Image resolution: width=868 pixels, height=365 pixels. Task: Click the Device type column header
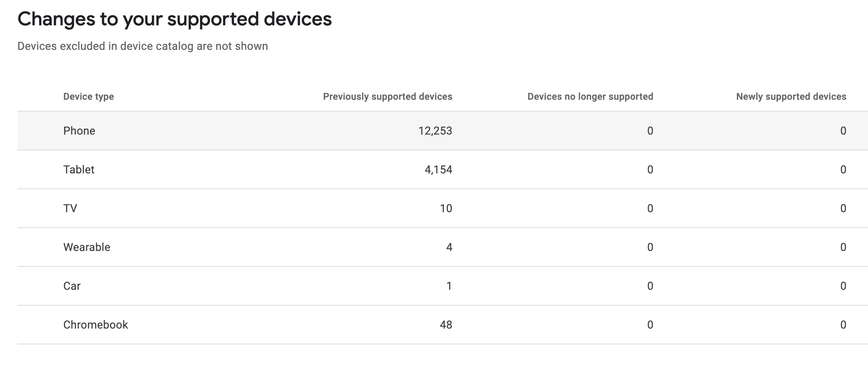pyautogui.click(x=89, y=97)
